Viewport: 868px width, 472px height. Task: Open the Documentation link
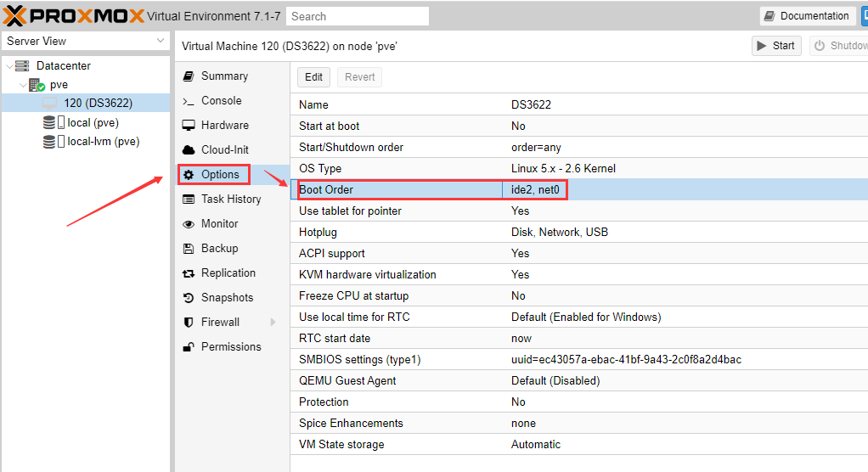807,16
